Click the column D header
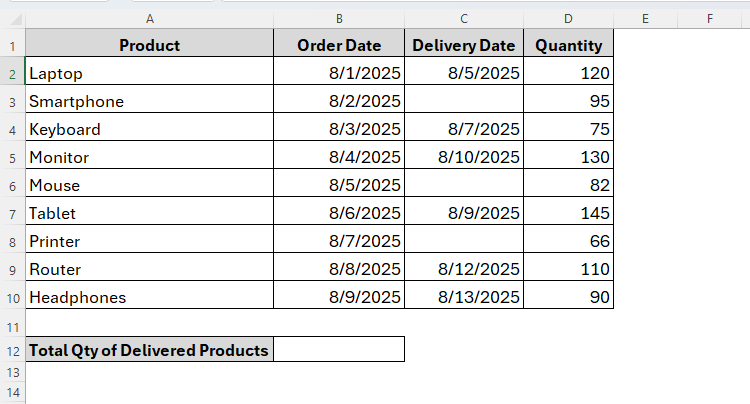 568,18
